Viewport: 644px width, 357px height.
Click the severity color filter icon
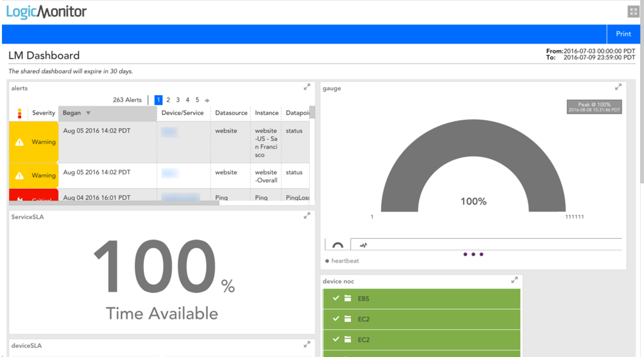point(19,114)
